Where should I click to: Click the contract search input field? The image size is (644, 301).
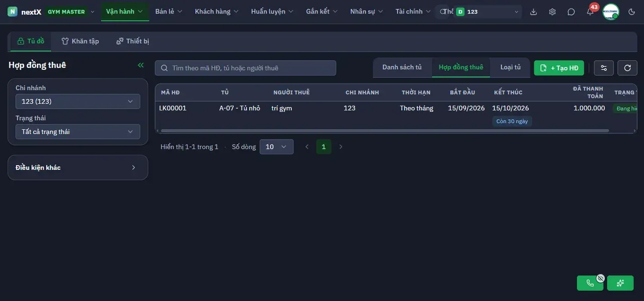click(246, 68)
